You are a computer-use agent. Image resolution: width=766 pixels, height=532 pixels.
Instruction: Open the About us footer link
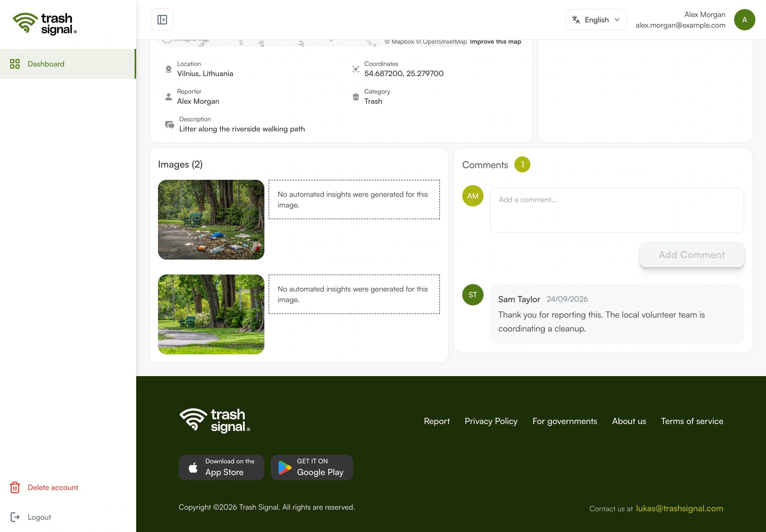pos(629,421)
